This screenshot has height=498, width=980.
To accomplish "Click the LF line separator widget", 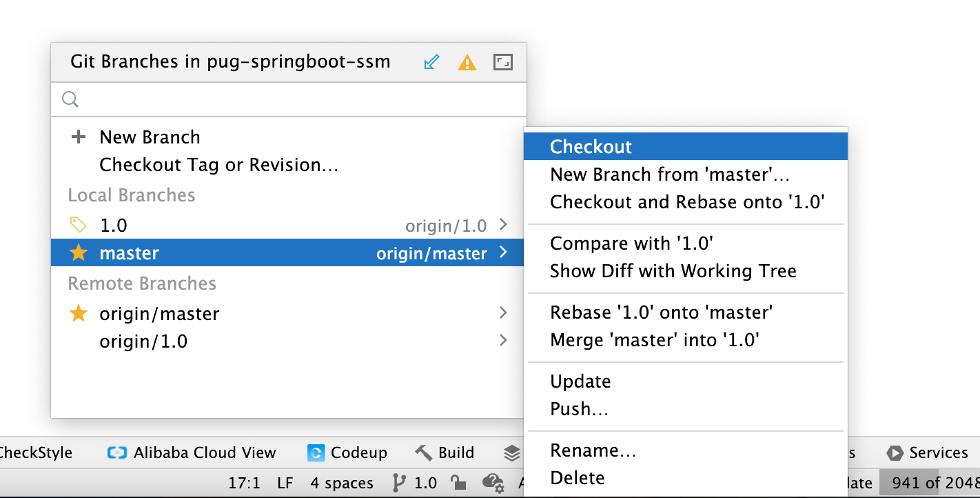I will point(285,483).
